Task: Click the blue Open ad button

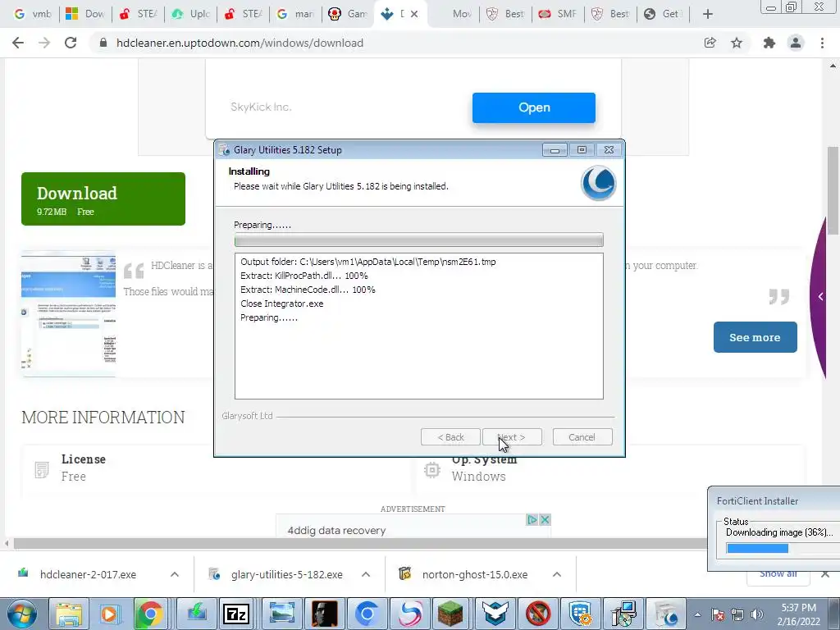Action: coord(533,107)
